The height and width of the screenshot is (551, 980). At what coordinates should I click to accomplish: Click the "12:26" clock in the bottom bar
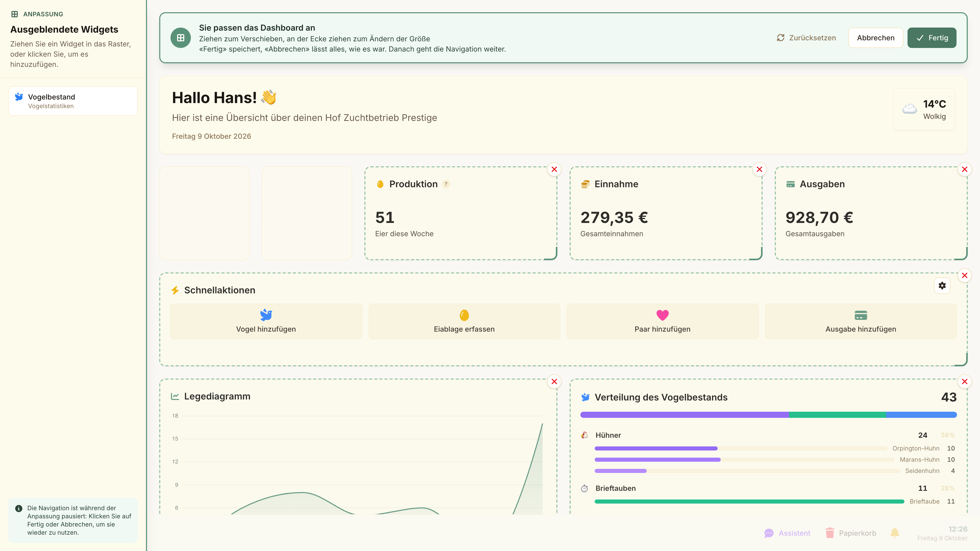(x=958, y=529)
